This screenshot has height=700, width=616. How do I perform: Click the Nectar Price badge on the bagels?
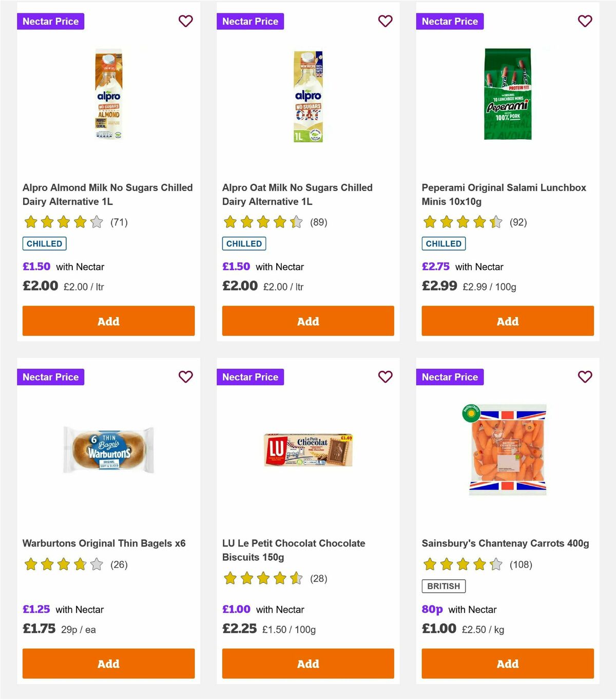50,376
